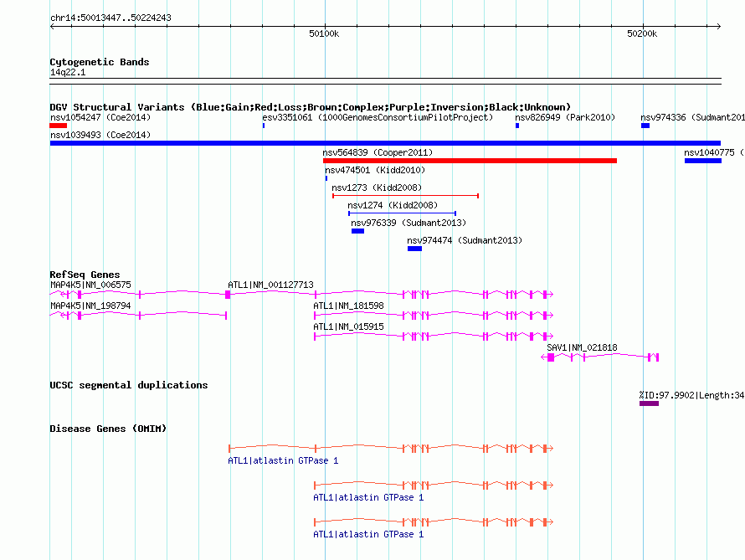Select the nsv474501 tiny blue marker
Screen dimensions: 745x560
click(326, 178)
